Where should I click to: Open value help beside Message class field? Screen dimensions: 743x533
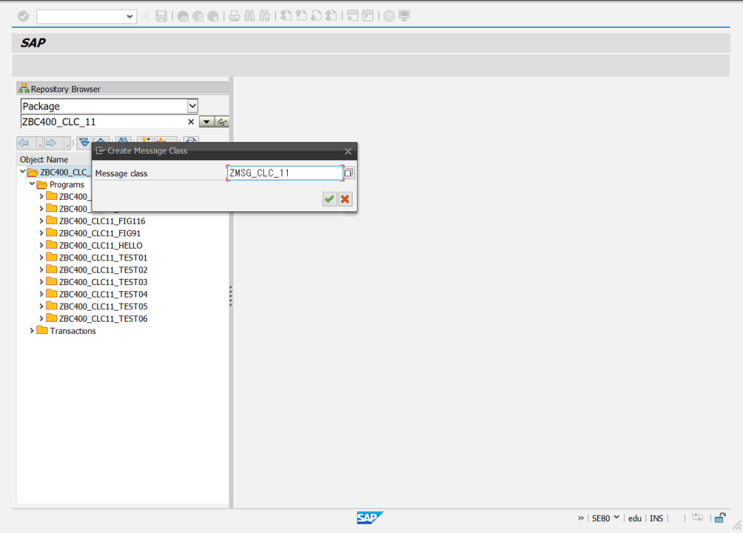click(x=348, y=173)
